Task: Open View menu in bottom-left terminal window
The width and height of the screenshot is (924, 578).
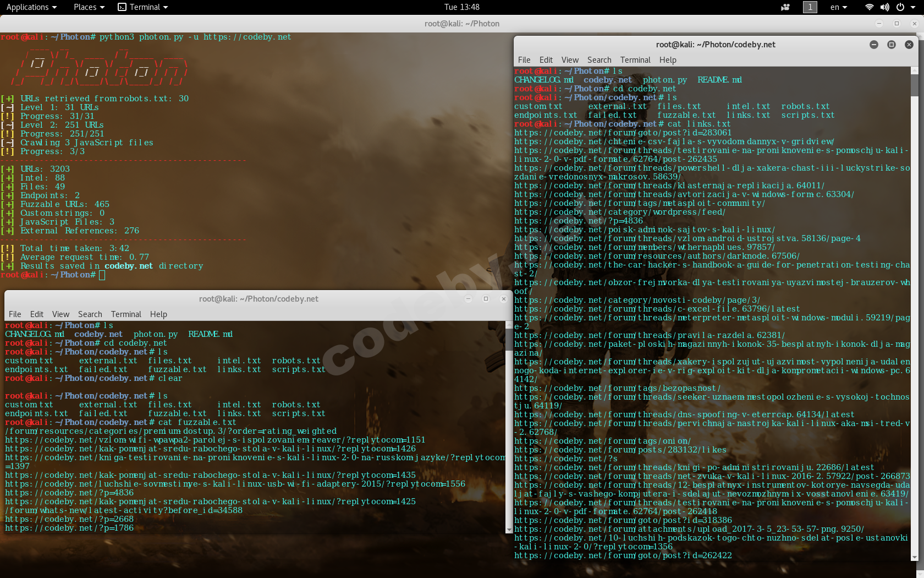Action: 61,314
